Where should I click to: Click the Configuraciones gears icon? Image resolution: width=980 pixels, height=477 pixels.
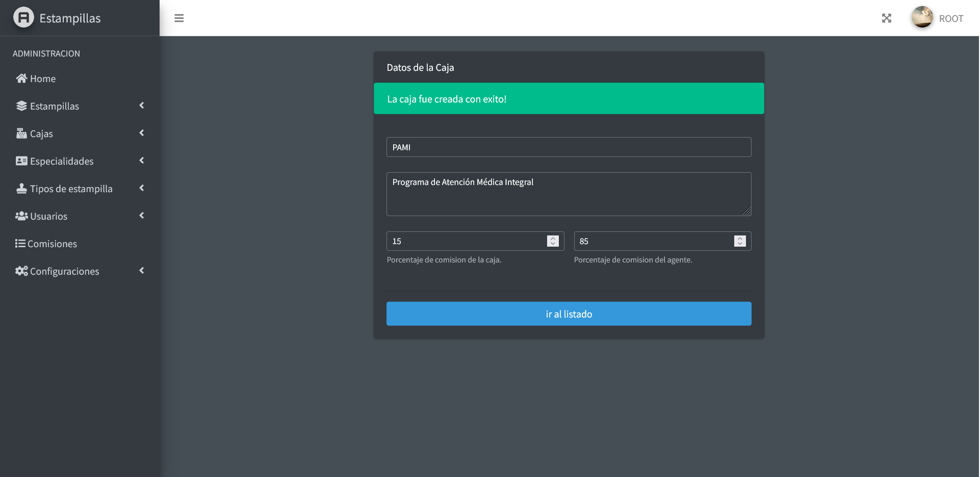[21, 271]
